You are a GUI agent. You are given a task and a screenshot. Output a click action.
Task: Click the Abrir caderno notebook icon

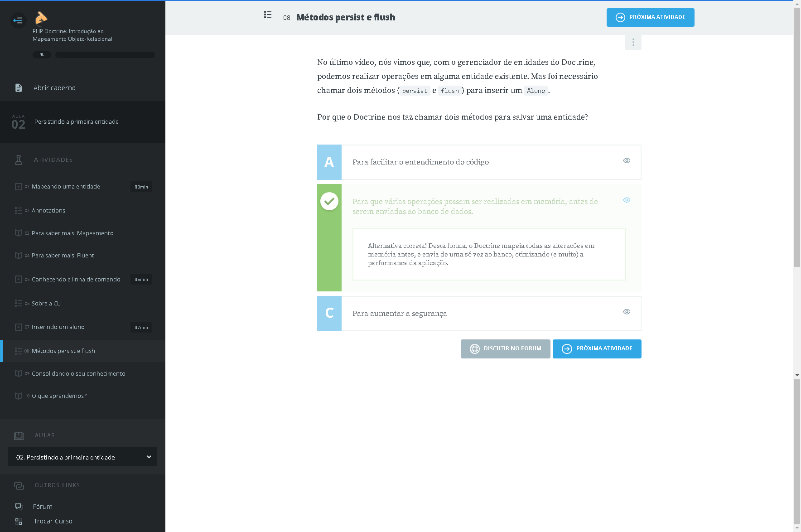pos(19,88)
